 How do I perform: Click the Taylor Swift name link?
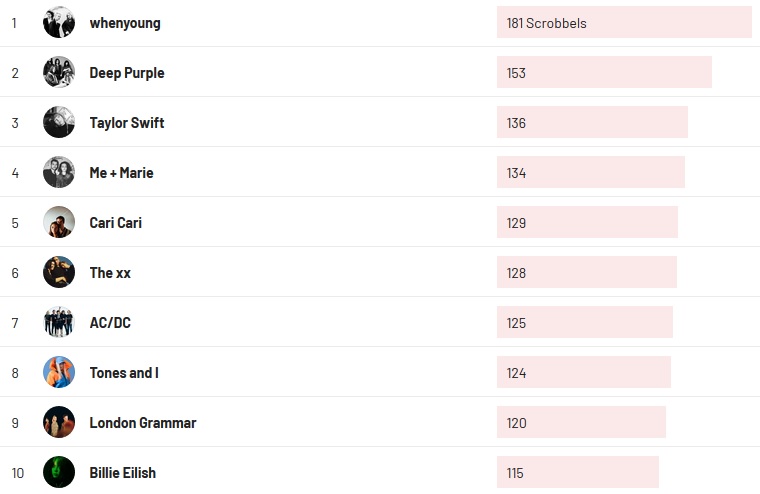click(127, 123)
